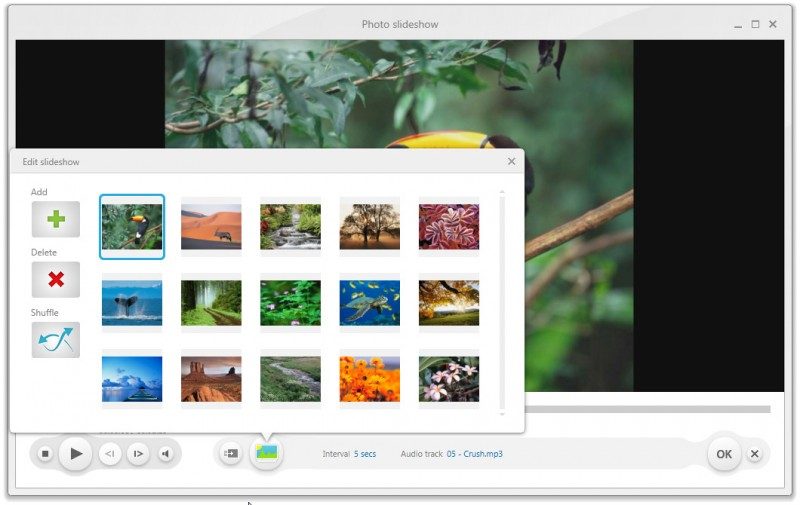Select the orange flowers thumbnail

[x=370, y=378]
